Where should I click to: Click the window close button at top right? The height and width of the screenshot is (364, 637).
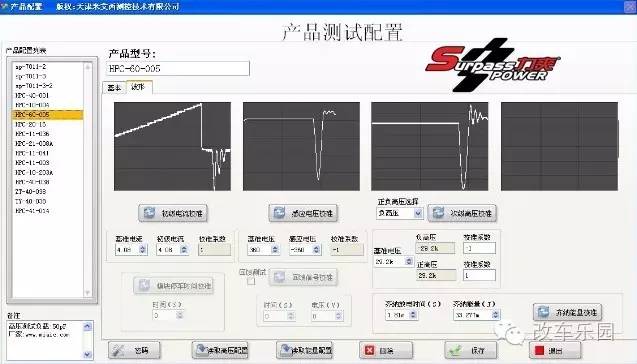point(630,6)
